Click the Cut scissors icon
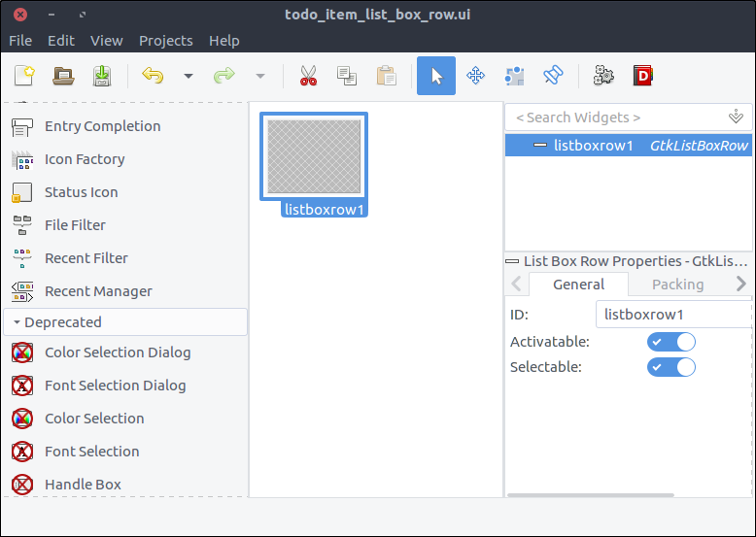The width and height of the screenshot is (756, 537). pyautogui.click(x=308, y=76)
